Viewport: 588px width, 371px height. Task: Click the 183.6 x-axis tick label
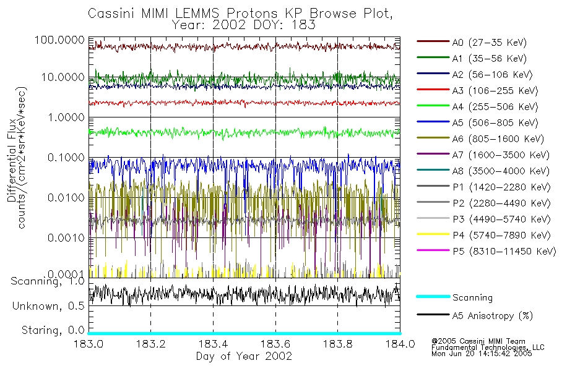pyautogui.click(x=275, y=344)
